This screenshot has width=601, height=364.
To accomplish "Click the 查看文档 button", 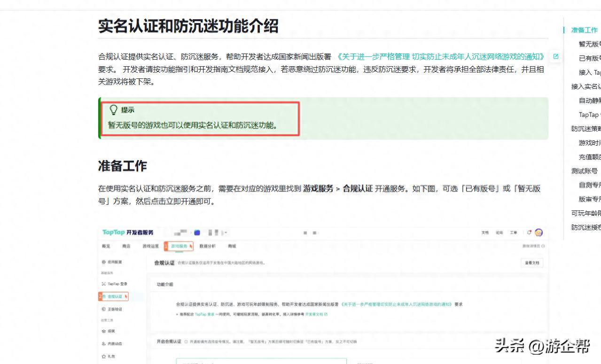I will tap(532, 263).
